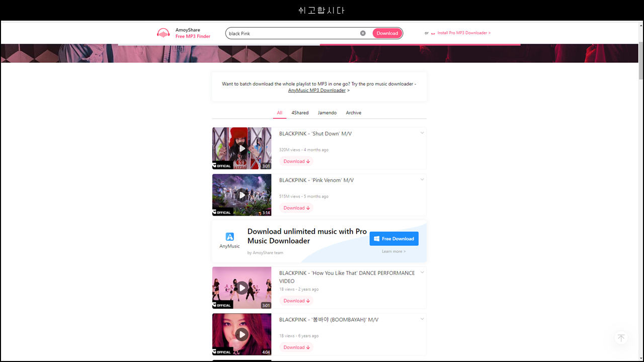The width and height of the screenshot is (644, 362).
Task: Download the 'Shut Down' M/V
Action: pyautogui.click(x=296, y=161)
